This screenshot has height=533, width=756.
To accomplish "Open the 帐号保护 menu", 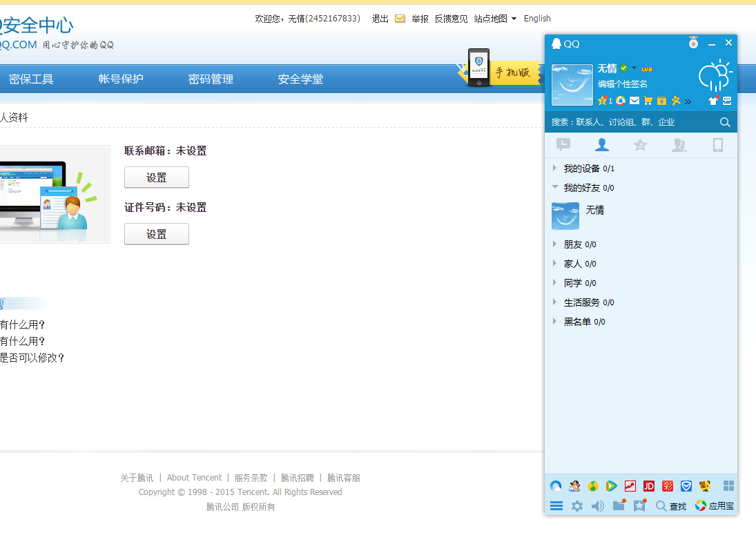I will [121, 79].
